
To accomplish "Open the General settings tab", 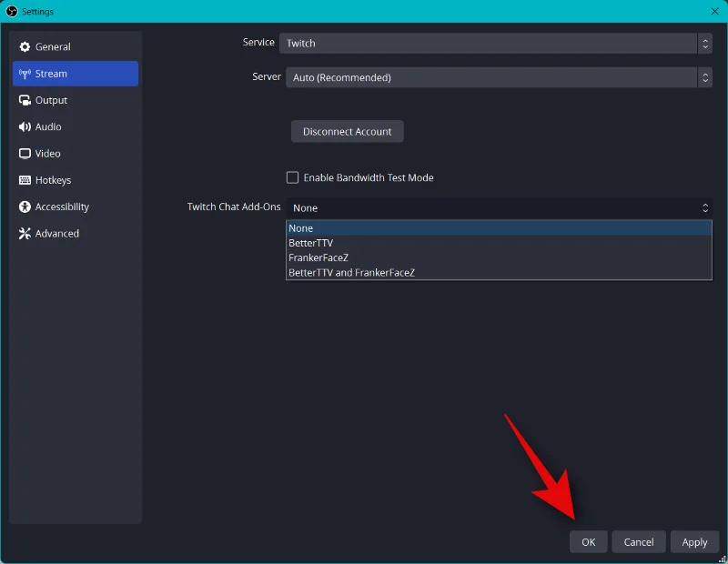I will pyautogui.click(x=76, y=47).
